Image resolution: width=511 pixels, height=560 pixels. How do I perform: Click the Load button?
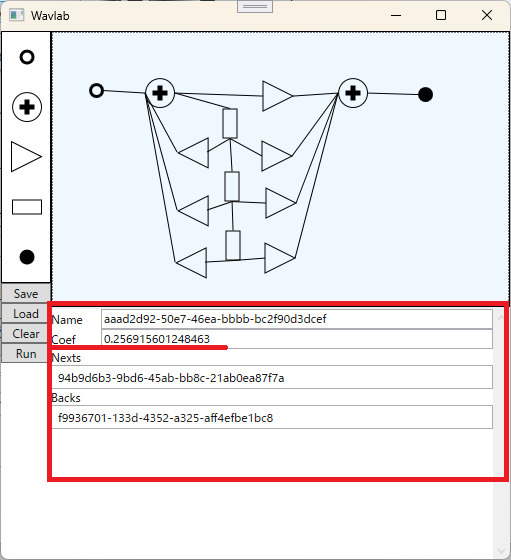[x=26, y=314]
